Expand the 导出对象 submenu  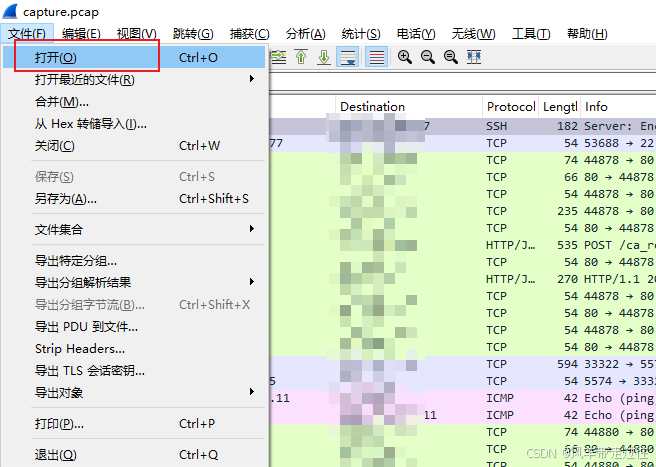pyautogui.click(x=134, y=393)
